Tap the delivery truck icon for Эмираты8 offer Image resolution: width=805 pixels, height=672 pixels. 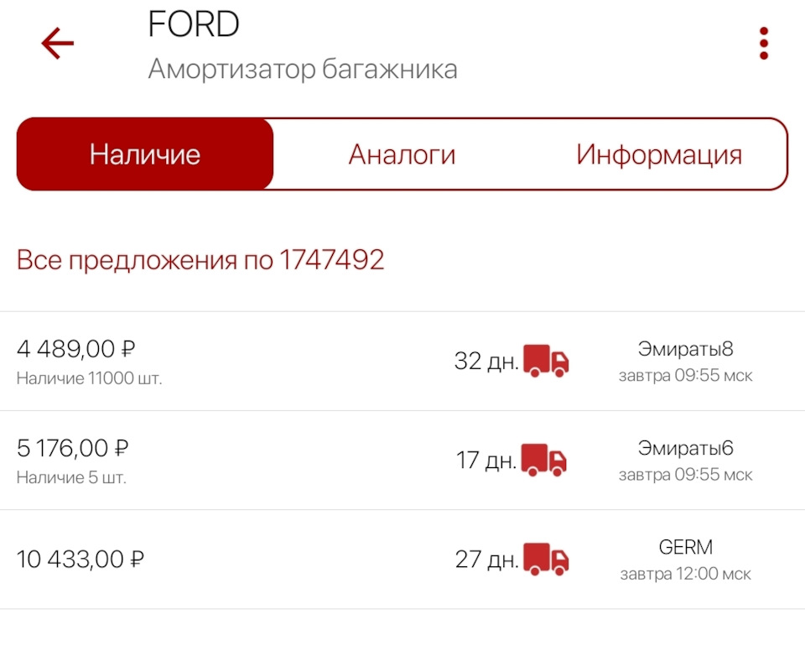pyautogui.click(x=547, y=361)
